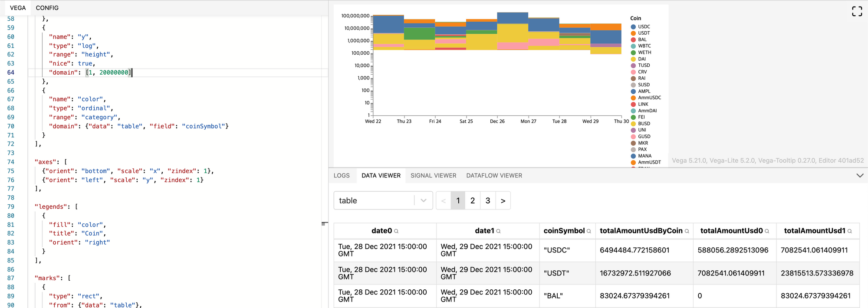Open the DATAFLOW VIEWER tab
Image resolution: width=868 pixels, height=308 pixels.
click(x=494, y=176)
